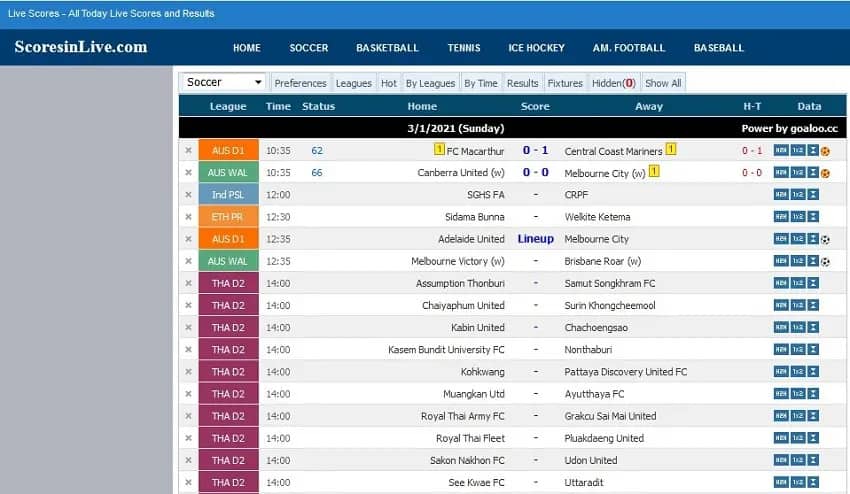This screenshot has height=494, width=850.
Task: Open H2H icon for FC Macarthur match
Action: (781, 150)
